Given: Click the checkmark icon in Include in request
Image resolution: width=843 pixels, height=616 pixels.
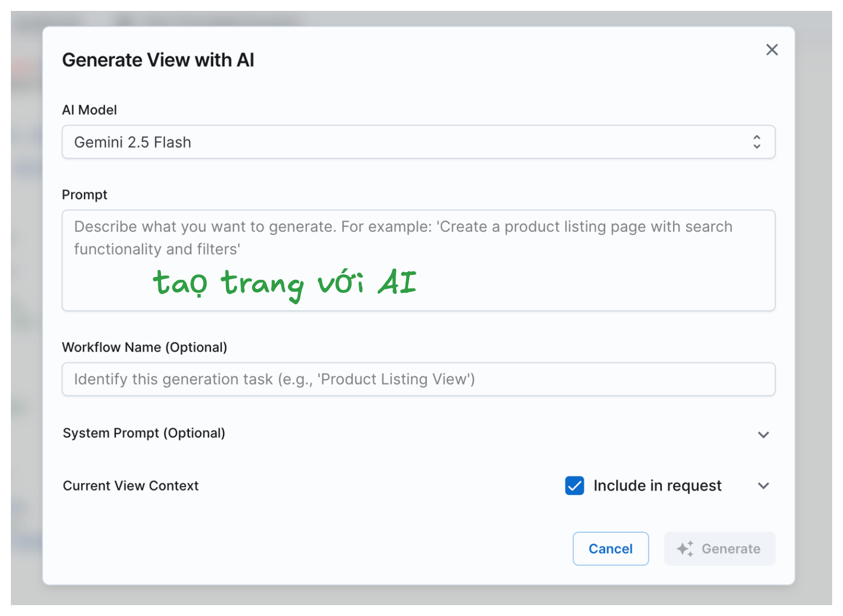Looking at the screenshot, I should (x=575, y=485).
